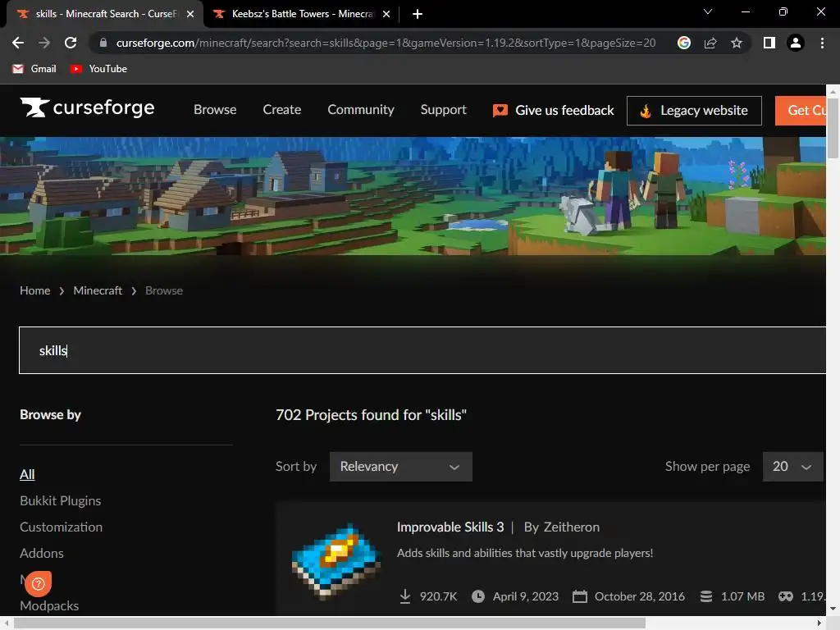
Task: Open the Gmail bookmark
Action: [x=34, y=69]
